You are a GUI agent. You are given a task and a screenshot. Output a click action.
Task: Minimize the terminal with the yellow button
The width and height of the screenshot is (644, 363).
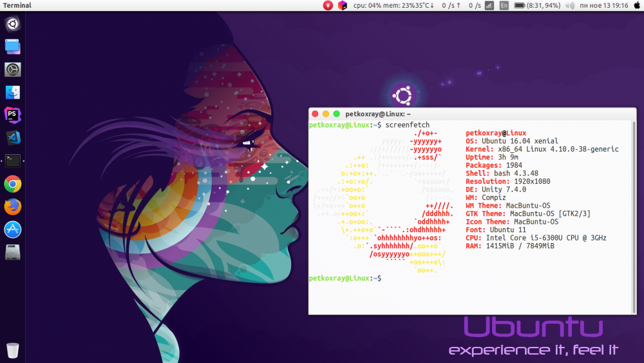pyautogui.click(x=326, y=114)
